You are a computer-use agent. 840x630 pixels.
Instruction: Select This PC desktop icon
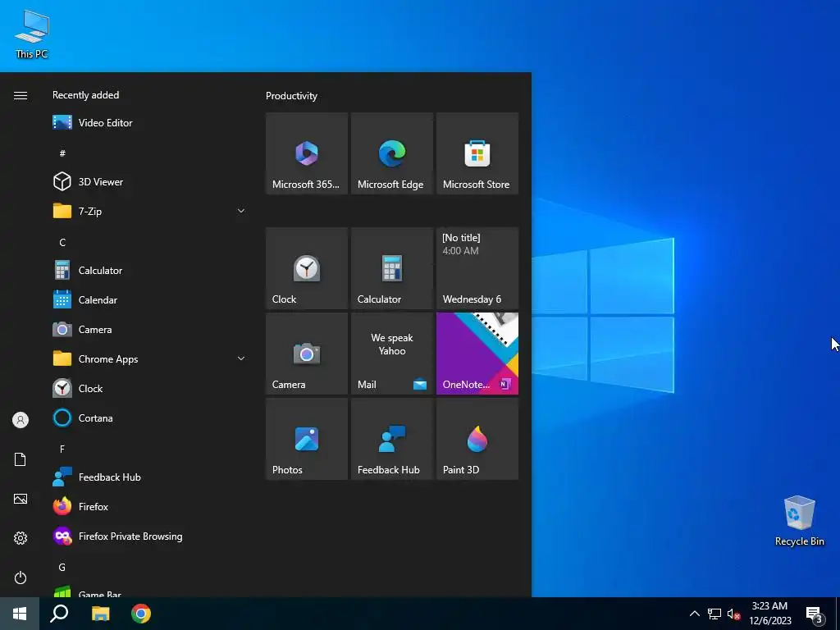point(32,34)
